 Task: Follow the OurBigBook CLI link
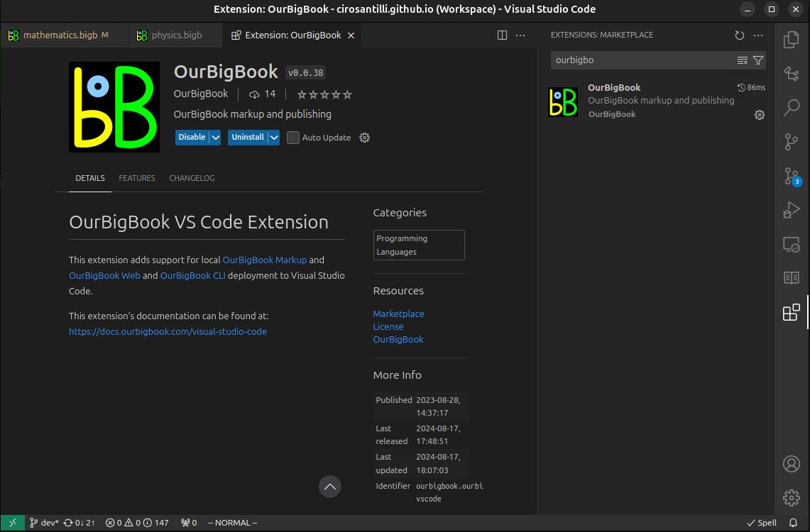192,275
